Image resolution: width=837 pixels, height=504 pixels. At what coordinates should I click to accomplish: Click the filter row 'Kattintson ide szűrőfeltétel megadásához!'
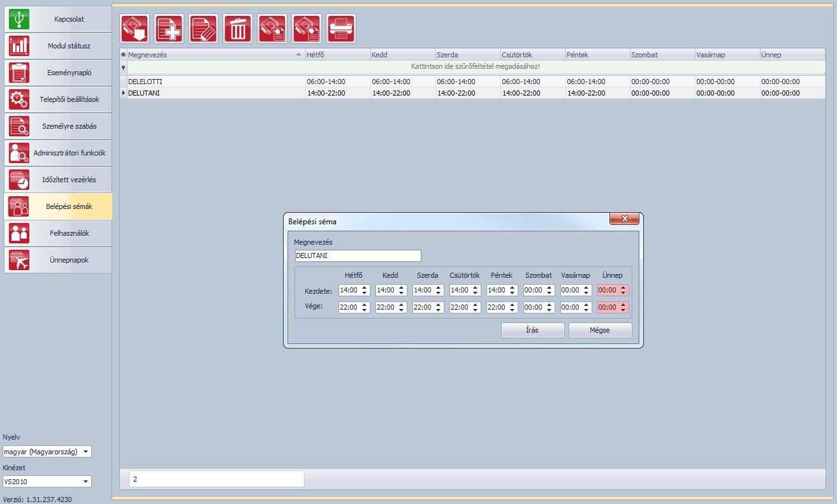pyautogui.click(x=476, y=66)
